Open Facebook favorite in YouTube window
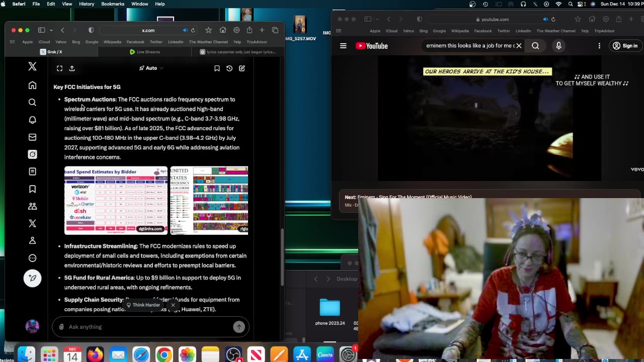The height and width of the screenshot is (362, 644). point(483,31)
